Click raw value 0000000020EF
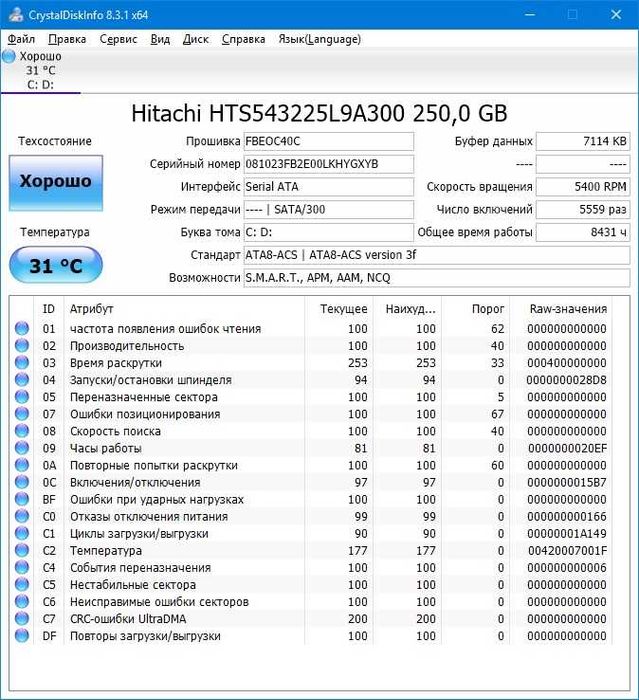 pos(568,448)
